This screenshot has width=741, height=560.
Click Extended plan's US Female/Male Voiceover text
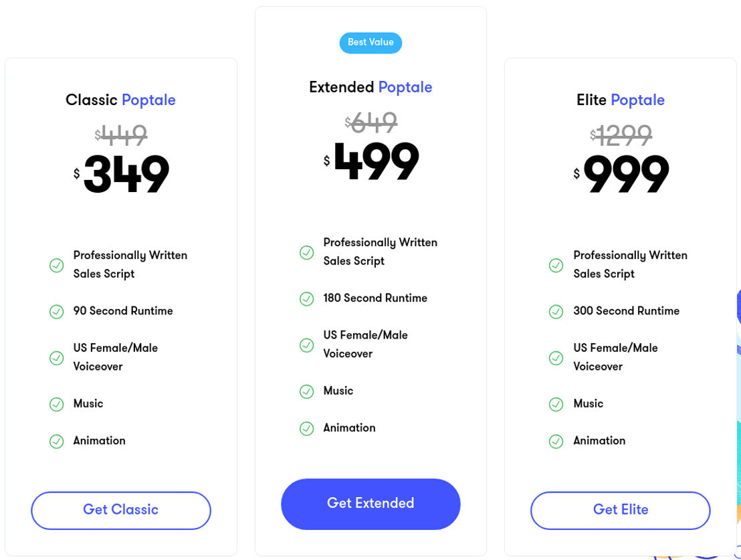(x=365, y=345)
